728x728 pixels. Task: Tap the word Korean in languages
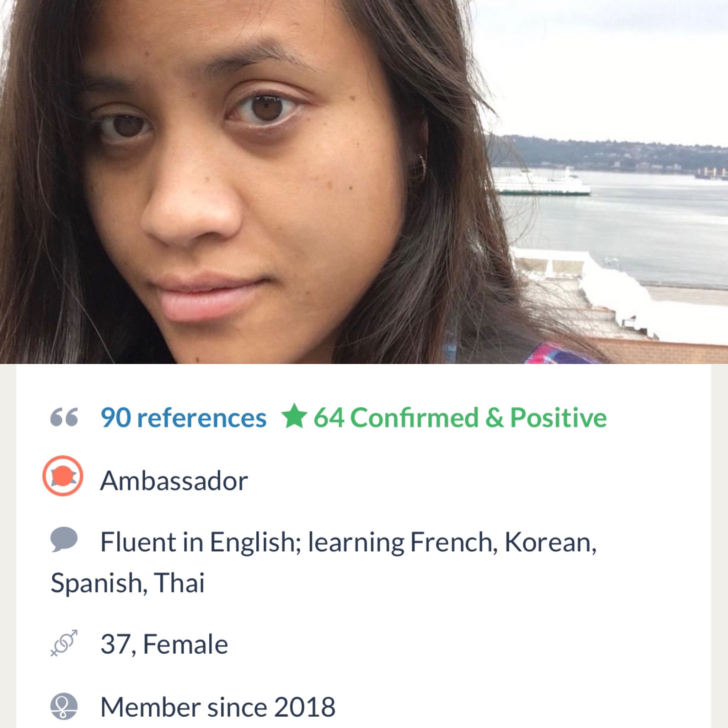coord(550,542)
